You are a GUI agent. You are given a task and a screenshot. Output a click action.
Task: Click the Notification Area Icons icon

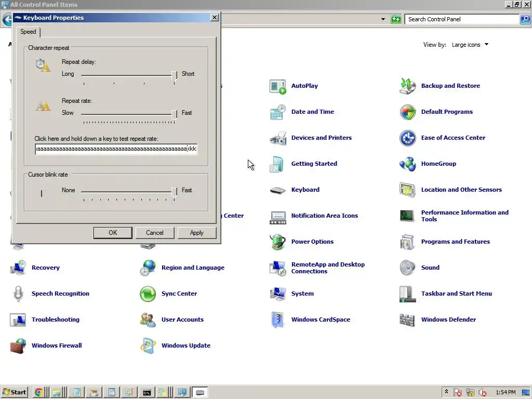point(277,217)
